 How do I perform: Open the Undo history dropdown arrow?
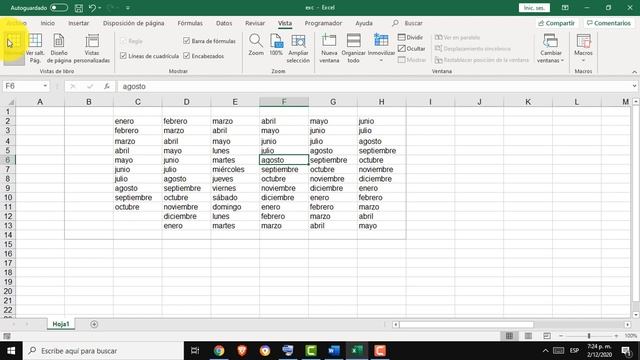[100, 8]
